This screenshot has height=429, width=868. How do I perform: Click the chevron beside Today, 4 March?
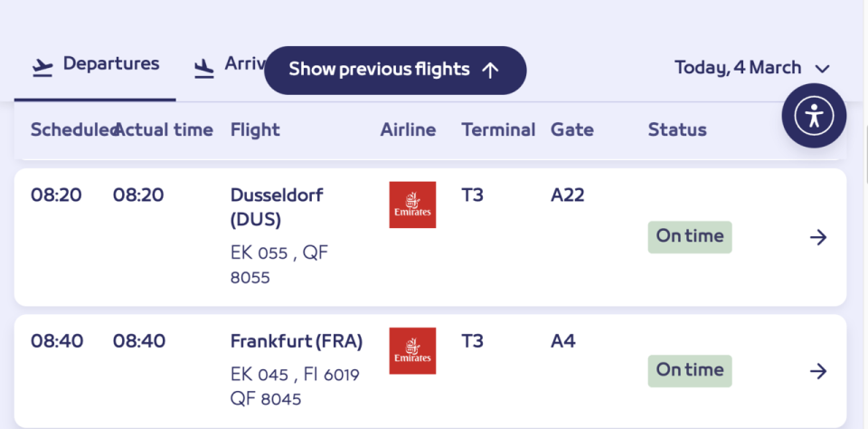pos(822,69)
